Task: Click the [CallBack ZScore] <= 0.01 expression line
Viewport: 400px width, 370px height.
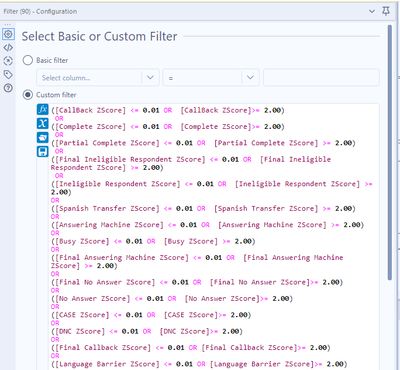Action: tap(168, 110)
